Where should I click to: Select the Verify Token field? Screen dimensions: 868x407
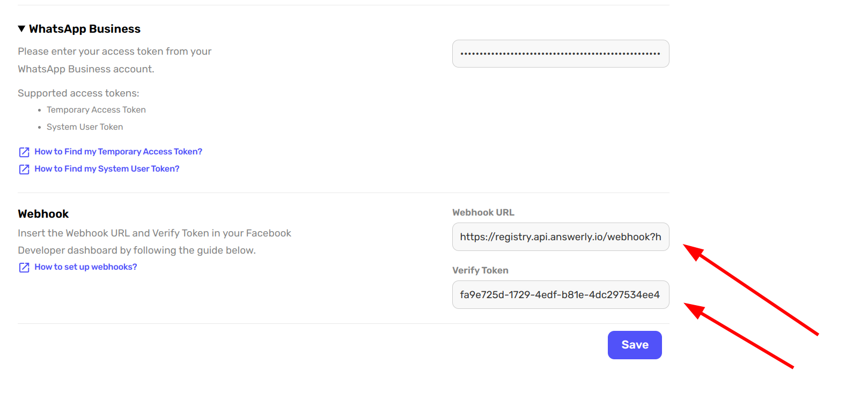pos(561,295)
